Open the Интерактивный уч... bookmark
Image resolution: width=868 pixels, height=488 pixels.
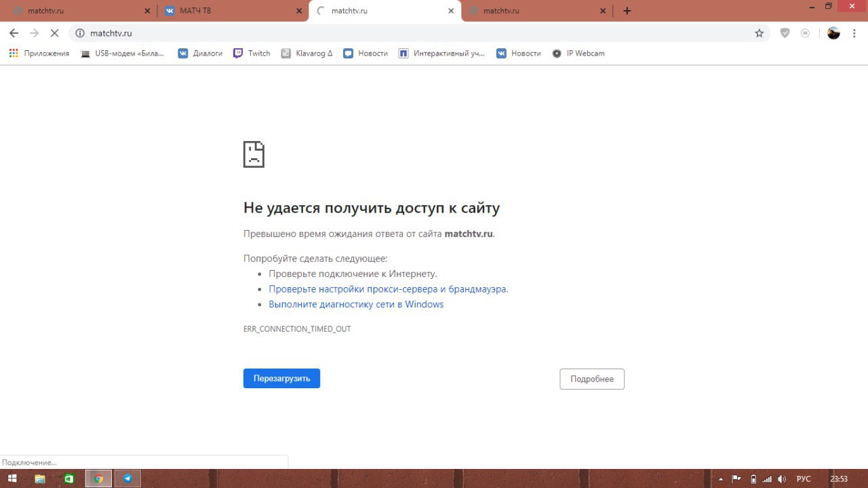(x=441, y=53)
